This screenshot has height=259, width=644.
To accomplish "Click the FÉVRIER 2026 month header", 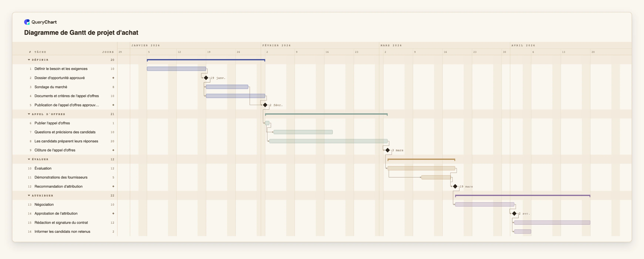I will click(x=277, y=45).
